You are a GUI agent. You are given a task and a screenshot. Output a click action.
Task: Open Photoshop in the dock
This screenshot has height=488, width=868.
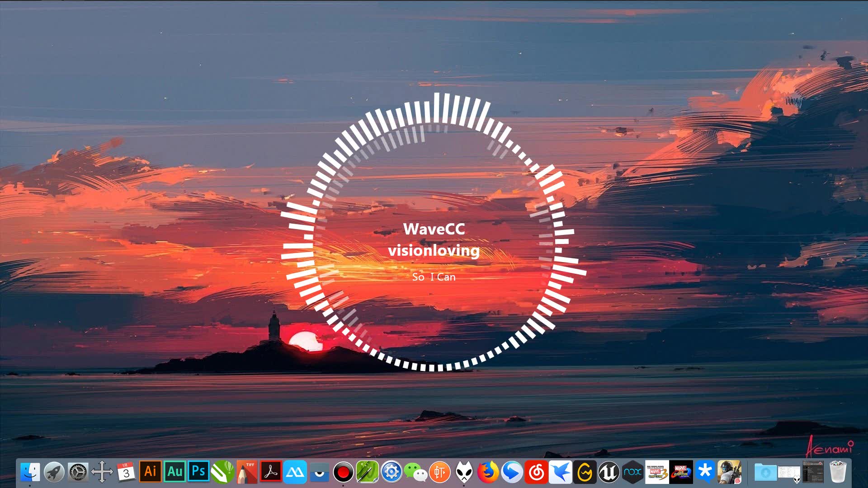pyautogui.click(x=198, y=472)
